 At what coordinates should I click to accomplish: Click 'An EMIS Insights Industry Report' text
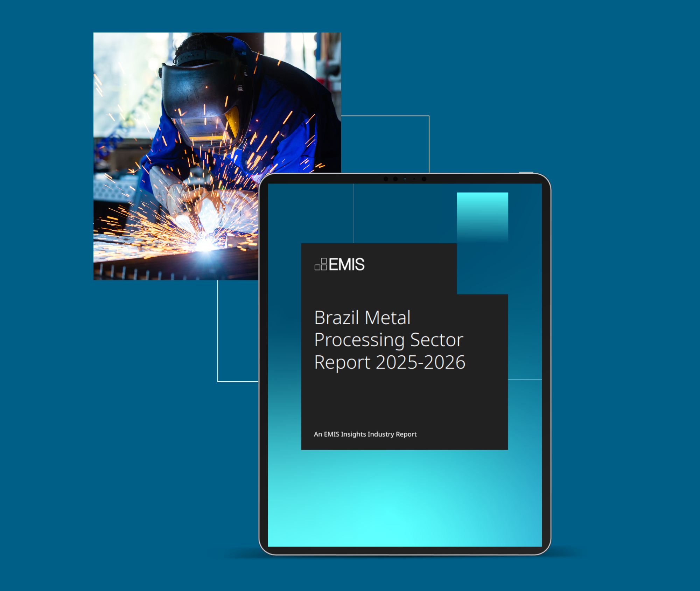click(365, 434)
